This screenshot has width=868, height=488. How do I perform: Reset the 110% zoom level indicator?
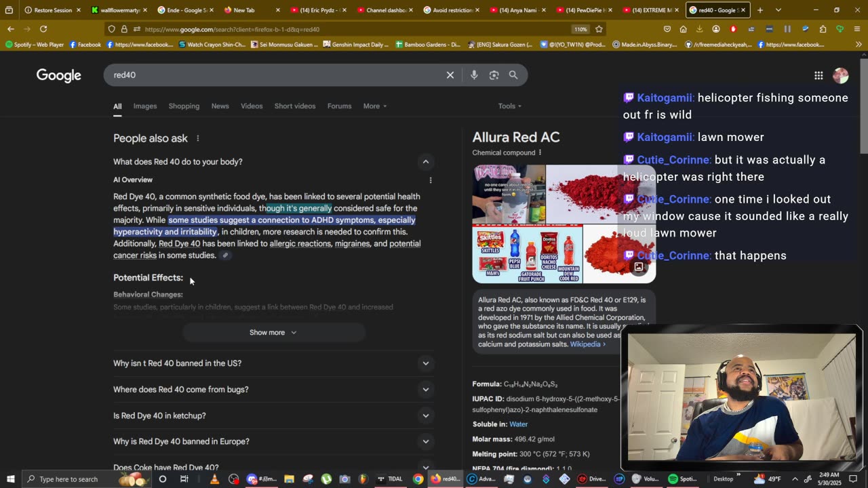(580, 29)
